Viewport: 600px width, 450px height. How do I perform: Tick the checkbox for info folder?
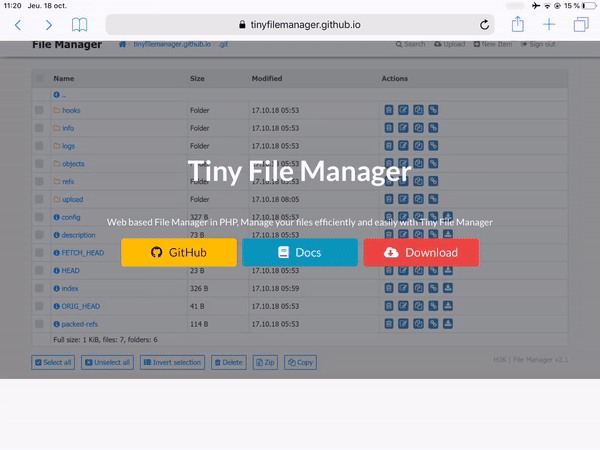39,128
